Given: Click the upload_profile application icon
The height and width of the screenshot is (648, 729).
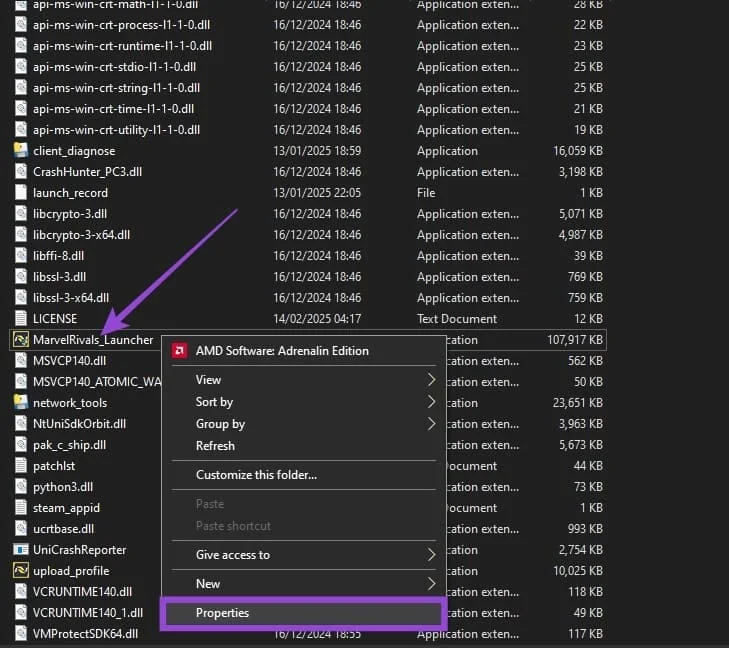Looking at the screenshot, I should (21, 571).
